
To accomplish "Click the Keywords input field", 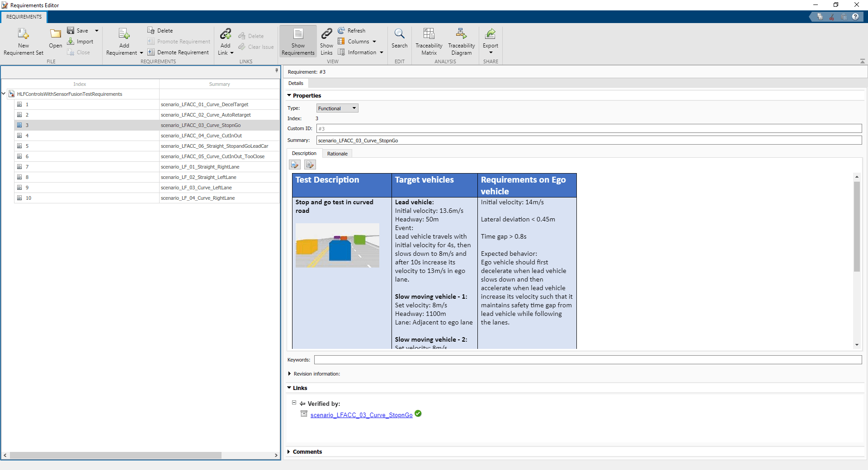I will pyautogui.click(x=588, y=360).
